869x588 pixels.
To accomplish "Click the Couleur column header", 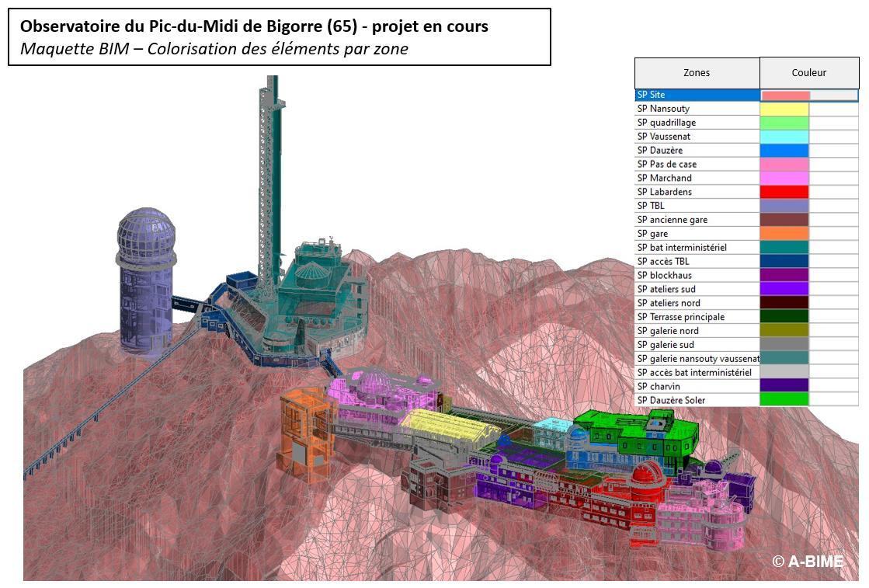I will tap(808, 73).
